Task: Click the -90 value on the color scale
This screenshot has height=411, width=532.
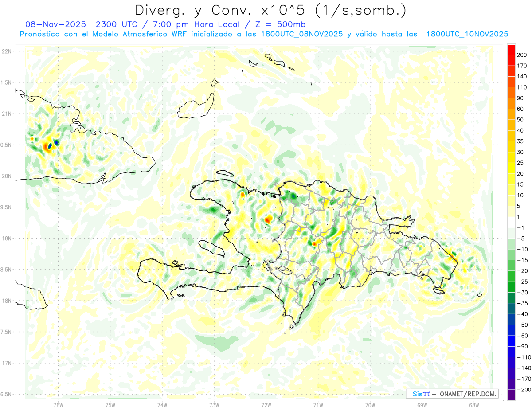Action: coord(522,346)
